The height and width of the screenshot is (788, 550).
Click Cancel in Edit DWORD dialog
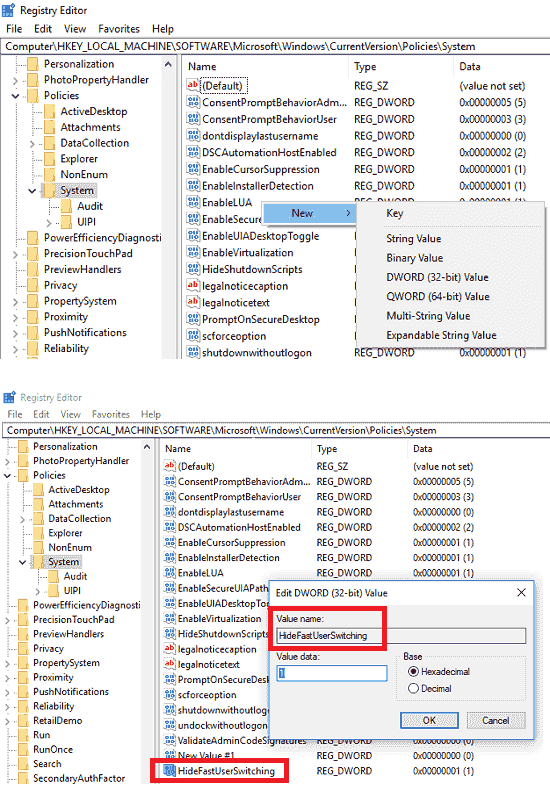(x=496, y=720)
